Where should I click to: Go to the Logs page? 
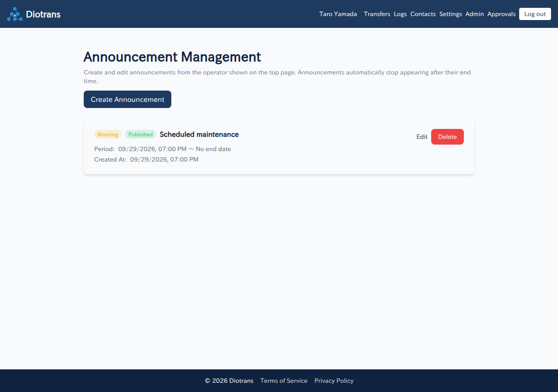pos(400,14)
